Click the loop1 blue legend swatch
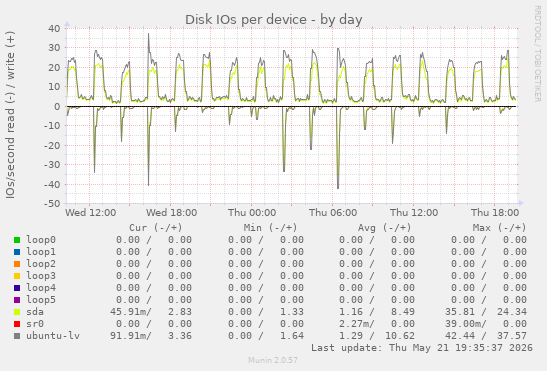The image size is (547, 371). (17, 252)
